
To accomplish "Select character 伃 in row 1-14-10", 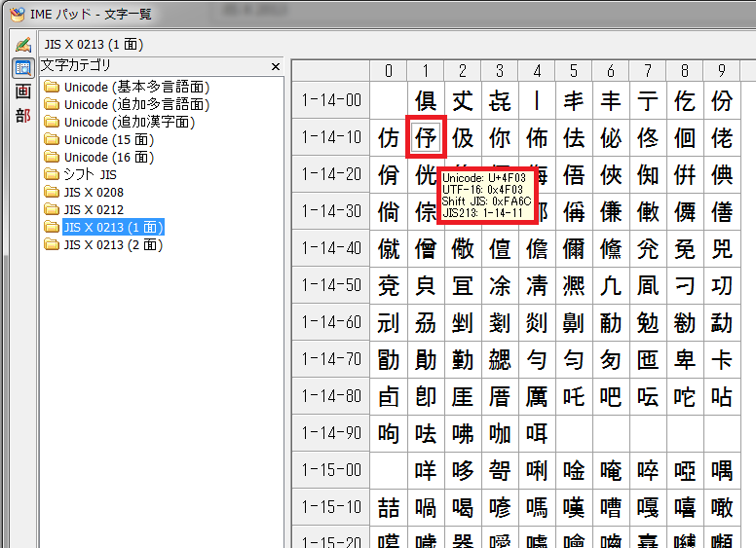I will (x=426, y=137).
